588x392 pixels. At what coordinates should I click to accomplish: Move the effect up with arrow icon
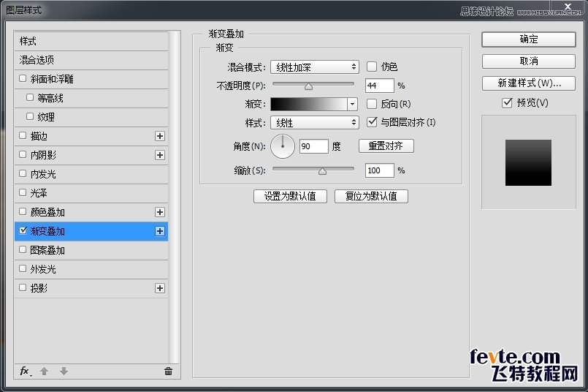(x=45, y=372)
